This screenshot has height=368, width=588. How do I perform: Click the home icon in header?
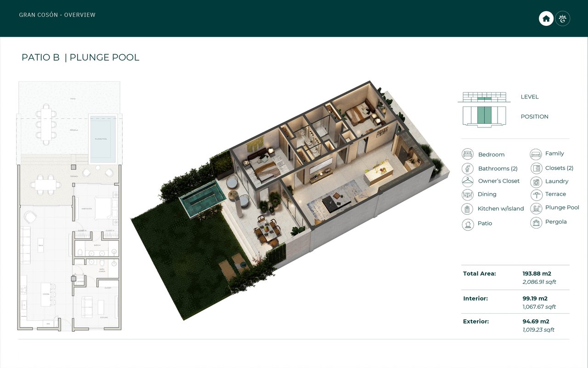click(x=546, y=18)
